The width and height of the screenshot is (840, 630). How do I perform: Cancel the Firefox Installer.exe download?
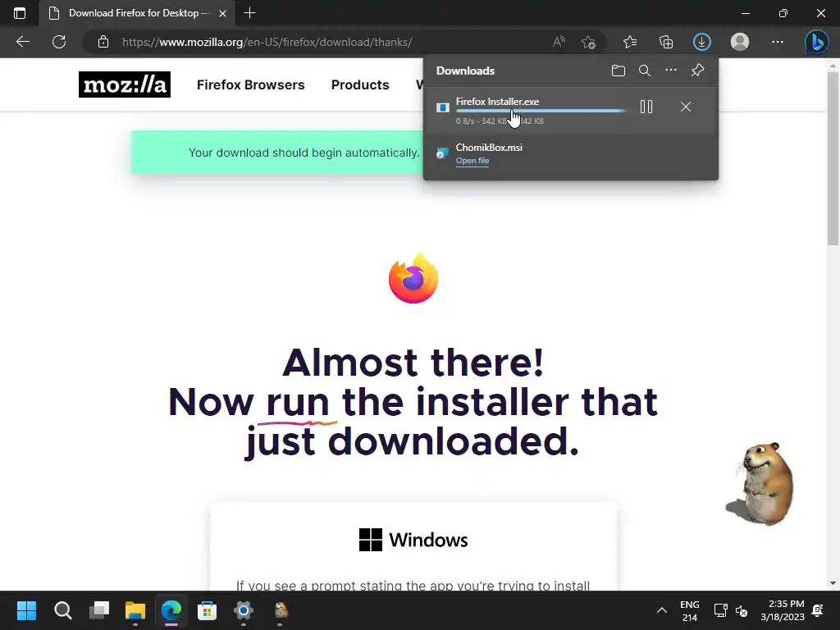(685, 107)
